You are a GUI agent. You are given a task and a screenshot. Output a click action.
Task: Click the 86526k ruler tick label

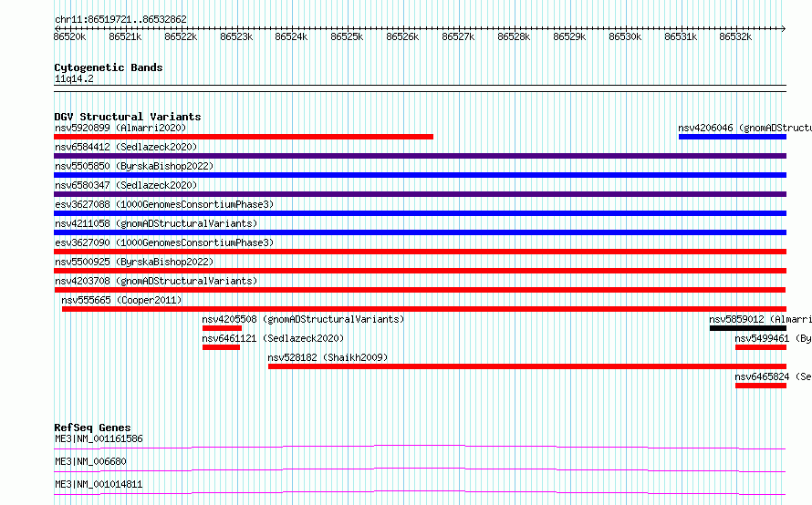(402, 36)
